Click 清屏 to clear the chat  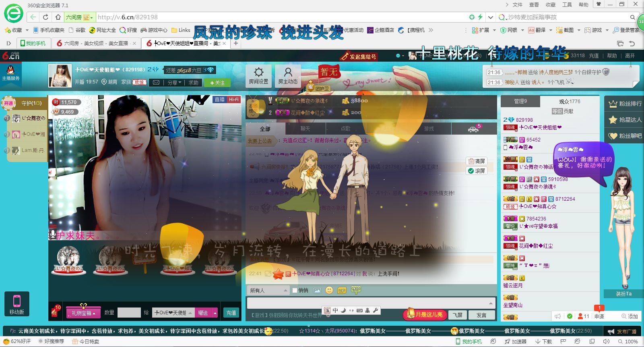[x=477, y=161]
